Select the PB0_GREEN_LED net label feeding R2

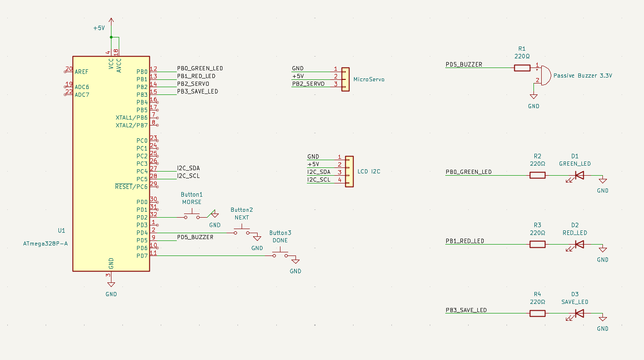click(469, 172)
